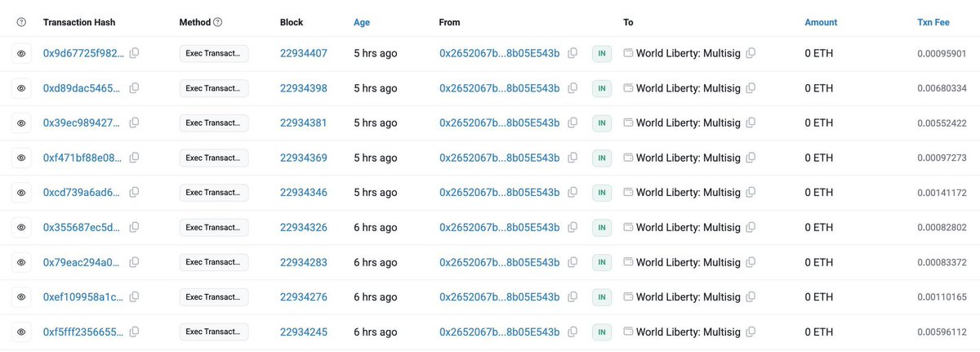Viewport: 980px width, 352px height.
Task: Open sender address in block 22934276 row
Action: pyautogui.click(x=500, y=297)
